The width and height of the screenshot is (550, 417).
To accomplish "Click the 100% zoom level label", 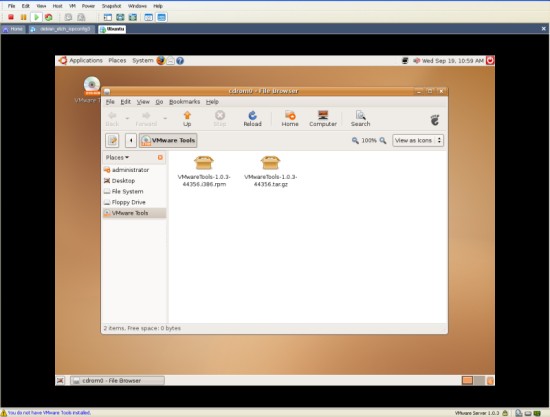I will tap(369, 140).
